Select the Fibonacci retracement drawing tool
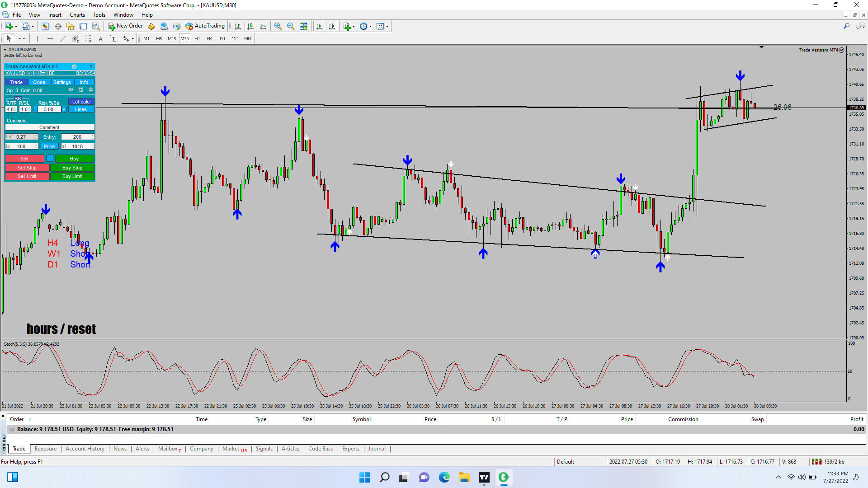This screenshot has width=868, height=488. pyautogui.click(x=88, y=38)
